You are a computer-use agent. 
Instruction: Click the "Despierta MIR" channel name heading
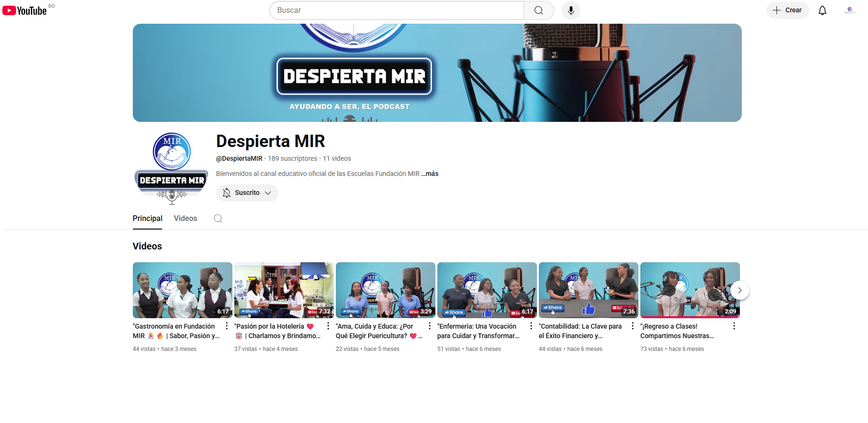[270, 141]
